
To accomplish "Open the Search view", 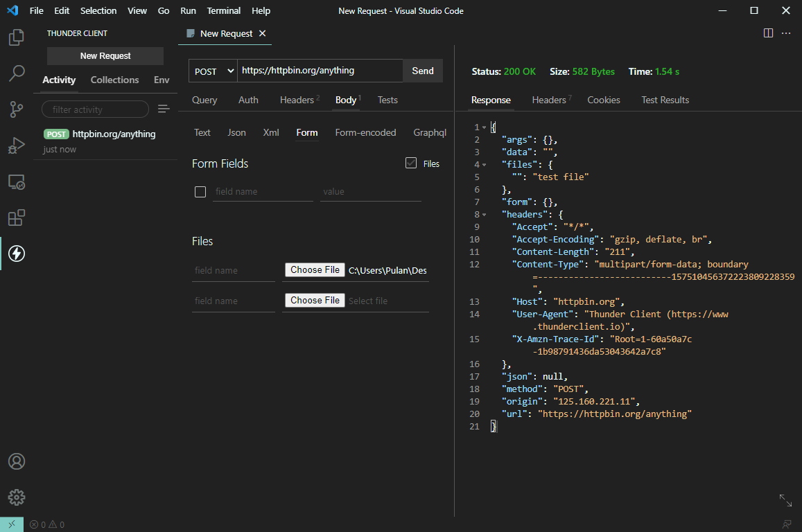I will point(16,73).
